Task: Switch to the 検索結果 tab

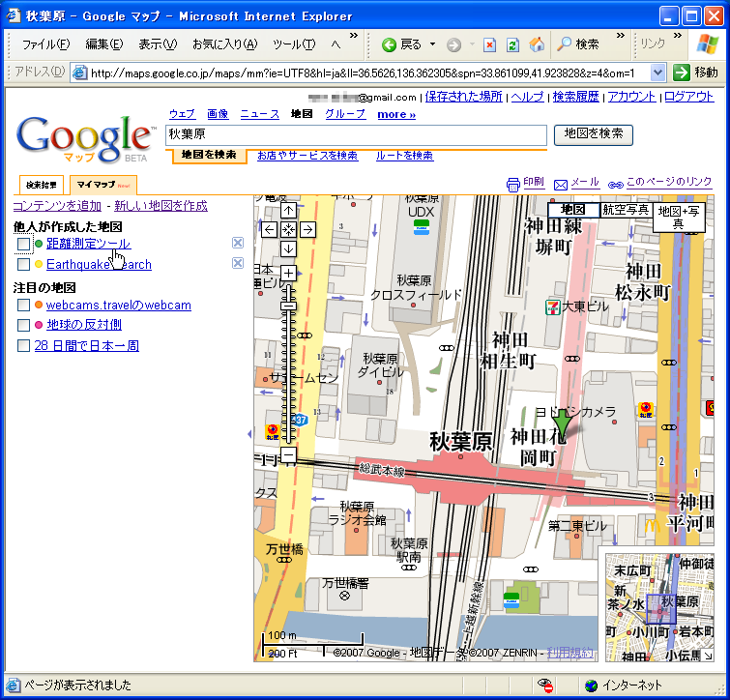Action: coord(41,185)
